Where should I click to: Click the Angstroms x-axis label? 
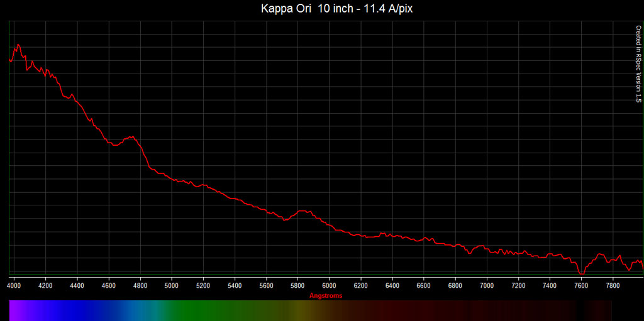(x=326, y=295)
